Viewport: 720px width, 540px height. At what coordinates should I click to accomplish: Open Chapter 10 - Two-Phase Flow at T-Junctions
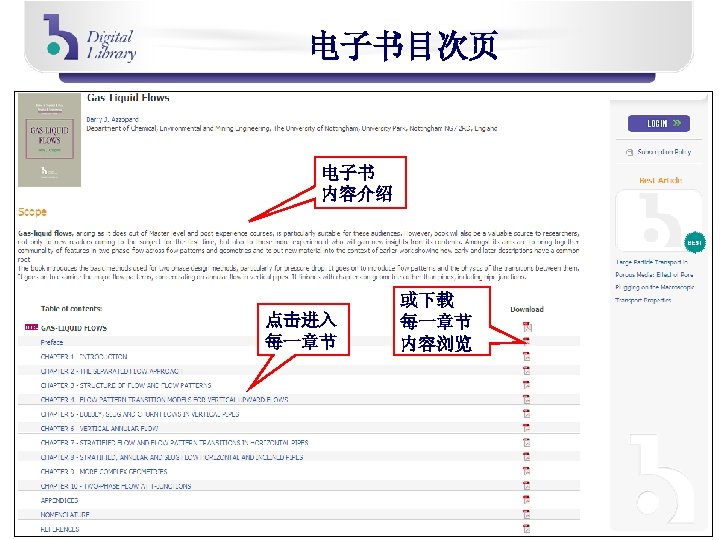(116, 486)
